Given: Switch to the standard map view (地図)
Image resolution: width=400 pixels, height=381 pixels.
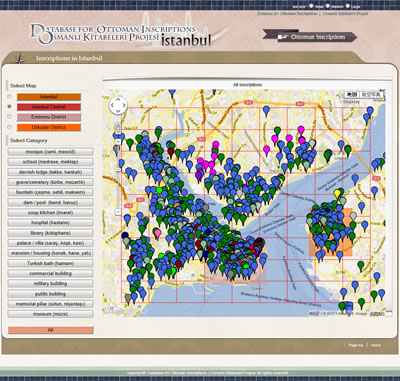Looking at the screenshot, I should pos(351,95).
